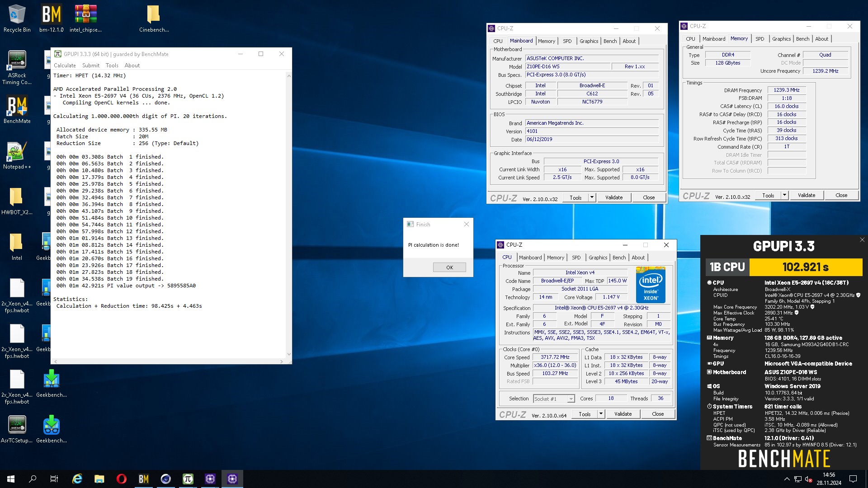868x488 pixels.
Task: Open the Cinebench folder icon
Action: (x=154, y=19)
